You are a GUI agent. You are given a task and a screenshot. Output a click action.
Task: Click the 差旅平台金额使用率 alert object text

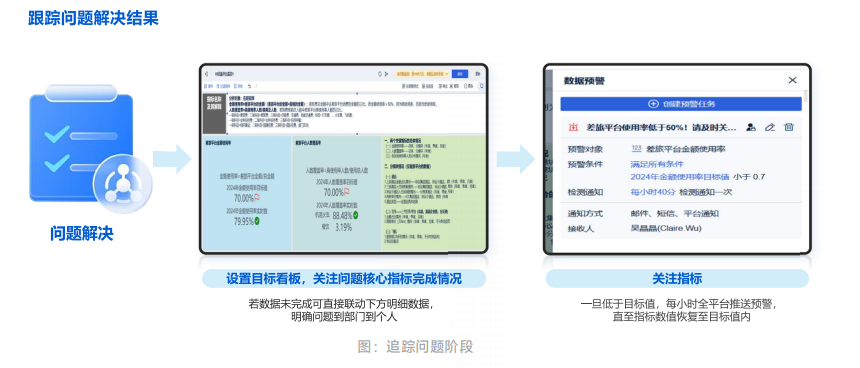coord(686,149)
